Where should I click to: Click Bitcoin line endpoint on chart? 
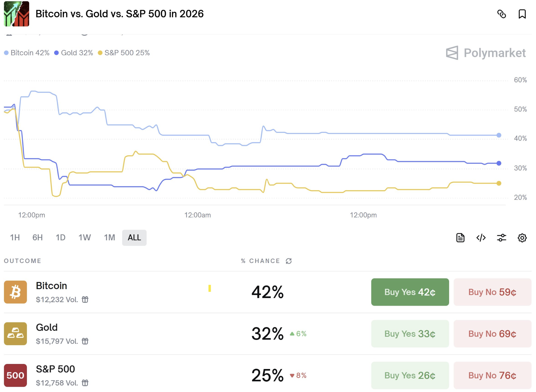pyautogui.click(x=499, y=135)
